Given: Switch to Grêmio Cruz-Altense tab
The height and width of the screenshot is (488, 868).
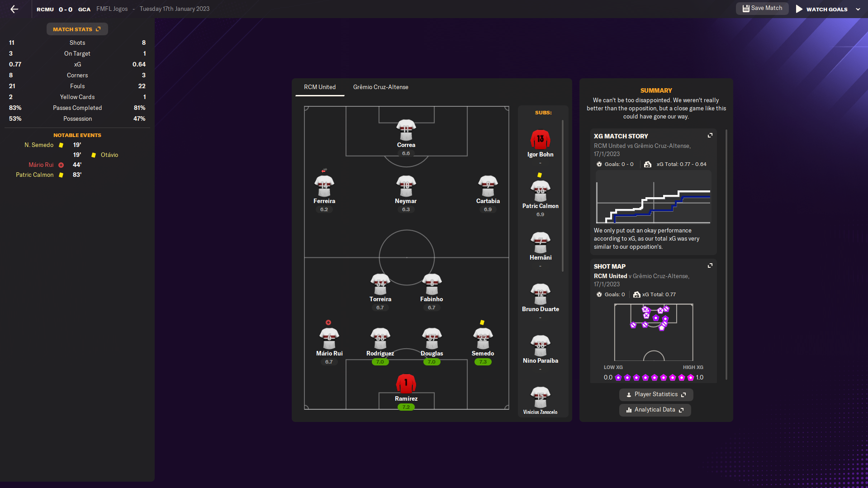Looking at the screenshot, I should coord(380,87).
